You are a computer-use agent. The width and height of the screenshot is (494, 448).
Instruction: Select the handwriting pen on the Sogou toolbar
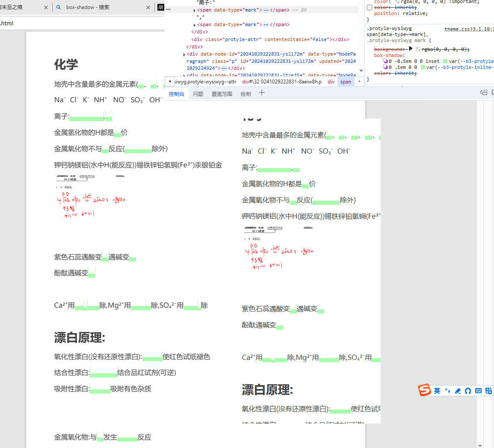coord(458,391)
